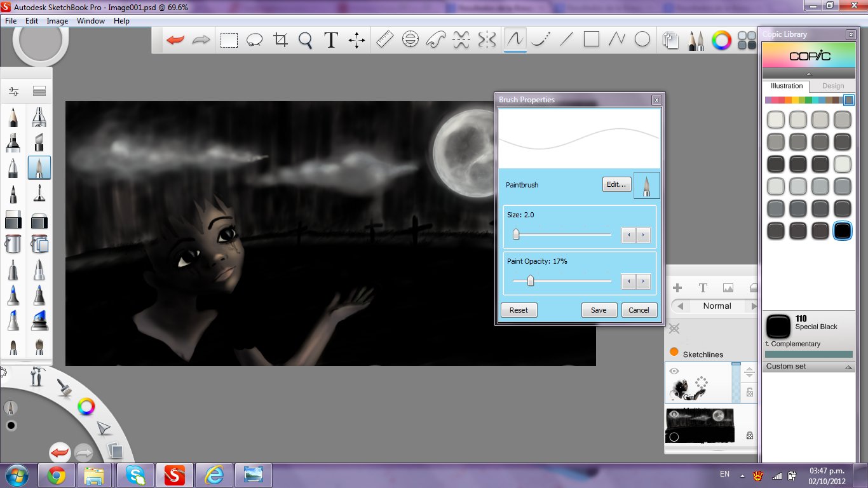This screenshot has width=868, height=488.
Task: Add a new layer with plus icon
Action: pyautogui.click(x=677, y=288)
